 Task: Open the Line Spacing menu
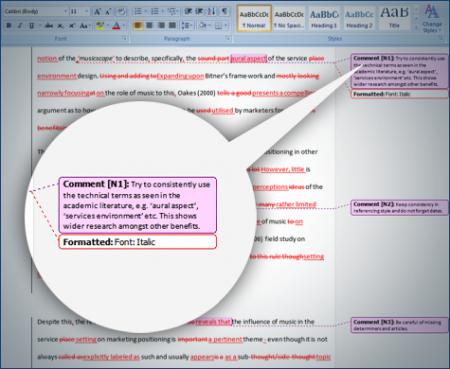coord(186,25)
